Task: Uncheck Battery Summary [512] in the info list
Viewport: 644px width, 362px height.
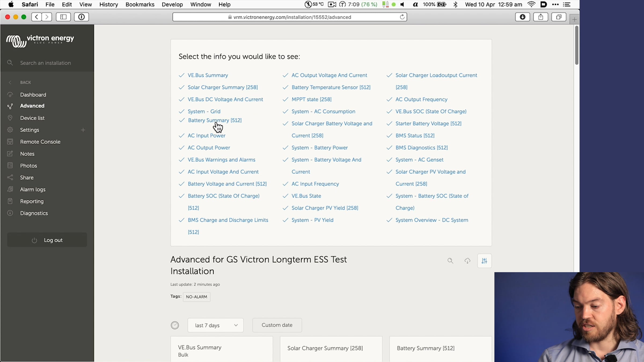Action: pyautogui.click(x=215, y=120)
